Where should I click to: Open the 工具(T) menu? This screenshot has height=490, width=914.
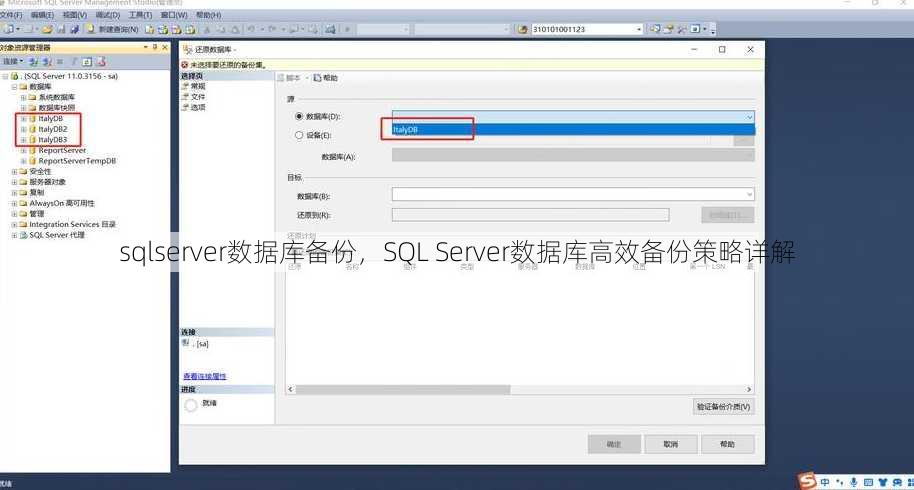coord(140,15)
